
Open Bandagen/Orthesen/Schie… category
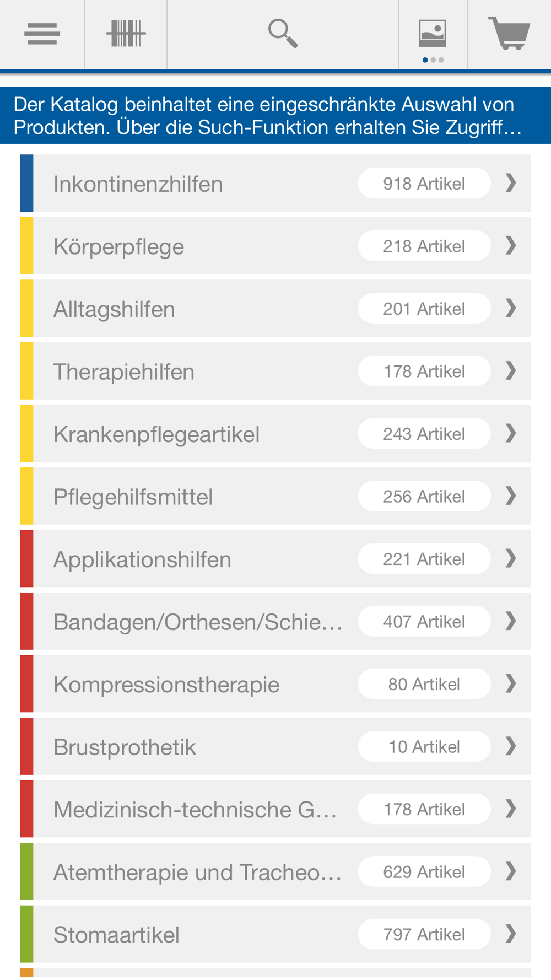275,621
